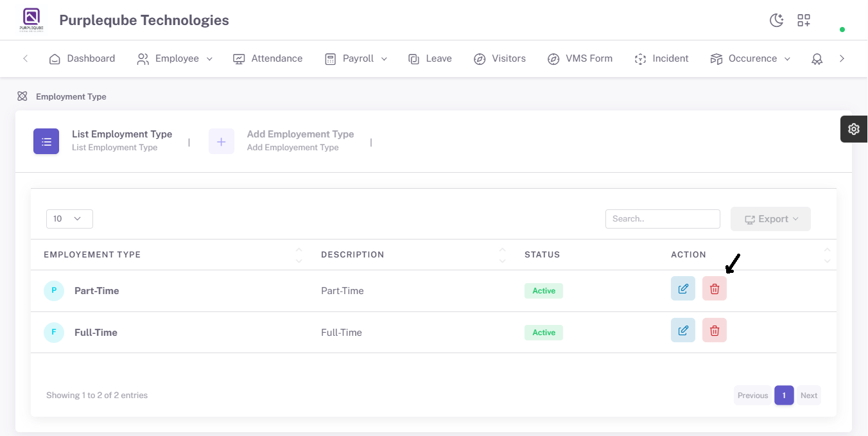The height and width of the screenshot is (436, 868).
Task: Open the apps grid icon
Action: coord(804,21)
